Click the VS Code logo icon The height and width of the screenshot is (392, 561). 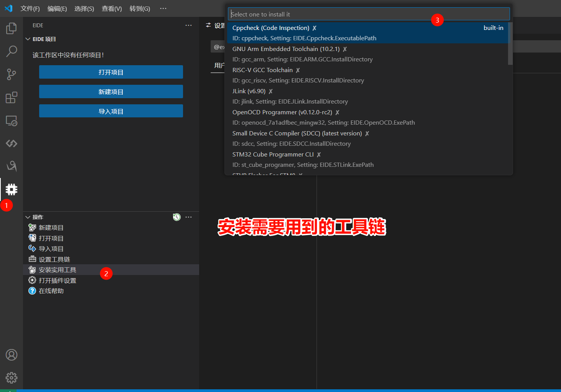point(8,8)
